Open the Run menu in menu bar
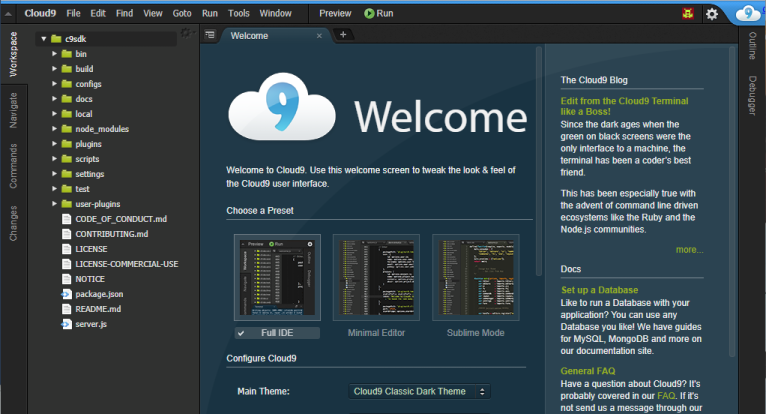This screenshot has width=766, height=414. [210, 14]
